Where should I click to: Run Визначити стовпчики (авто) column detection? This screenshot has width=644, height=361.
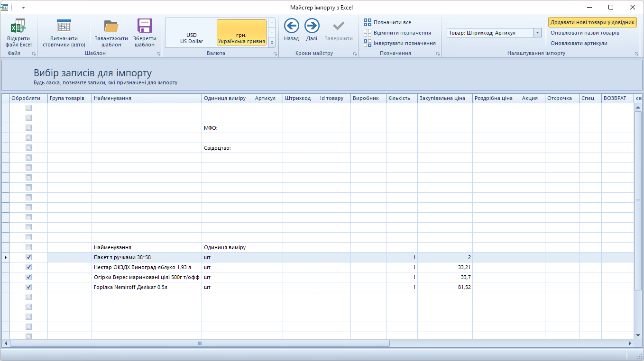(x=64, y=33)
